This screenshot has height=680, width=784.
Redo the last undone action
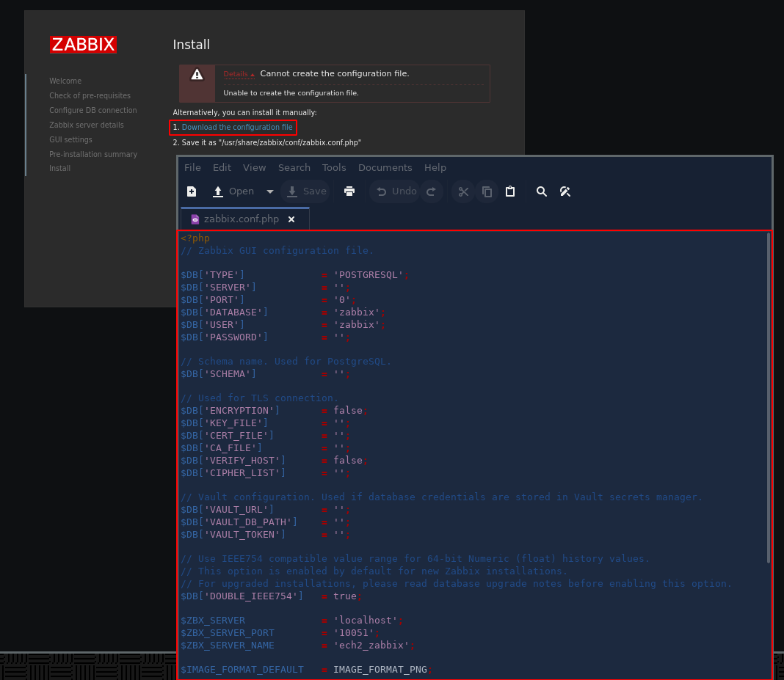click(431, 191)
